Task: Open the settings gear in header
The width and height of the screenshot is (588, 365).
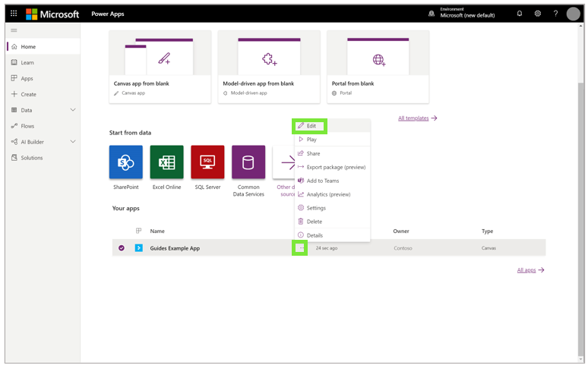Action: point(537,14)
